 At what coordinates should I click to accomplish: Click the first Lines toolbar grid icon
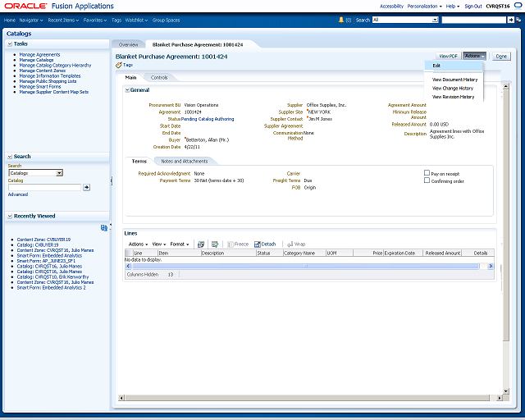(201, 244)
